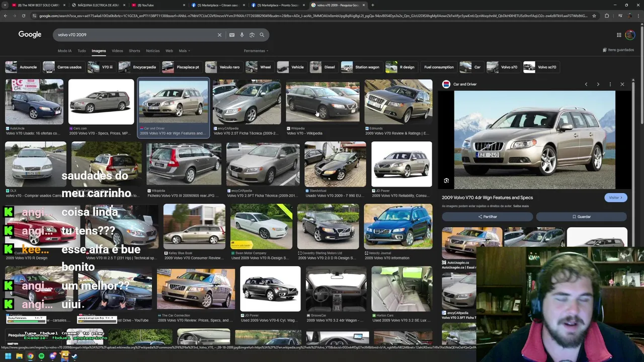Switch to the Vídeos tab
644x362 pixels.
117,51
